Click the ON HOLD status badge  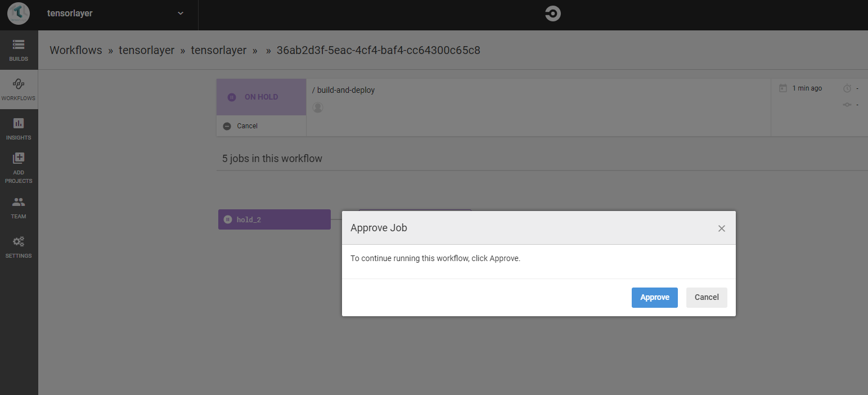pos(261,97)
